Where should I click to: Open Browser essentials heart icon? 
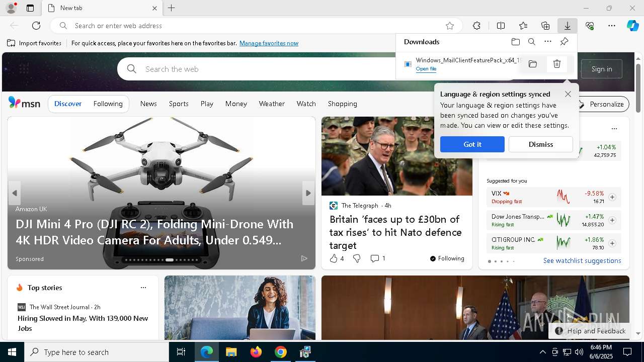(x=590, y=26)
